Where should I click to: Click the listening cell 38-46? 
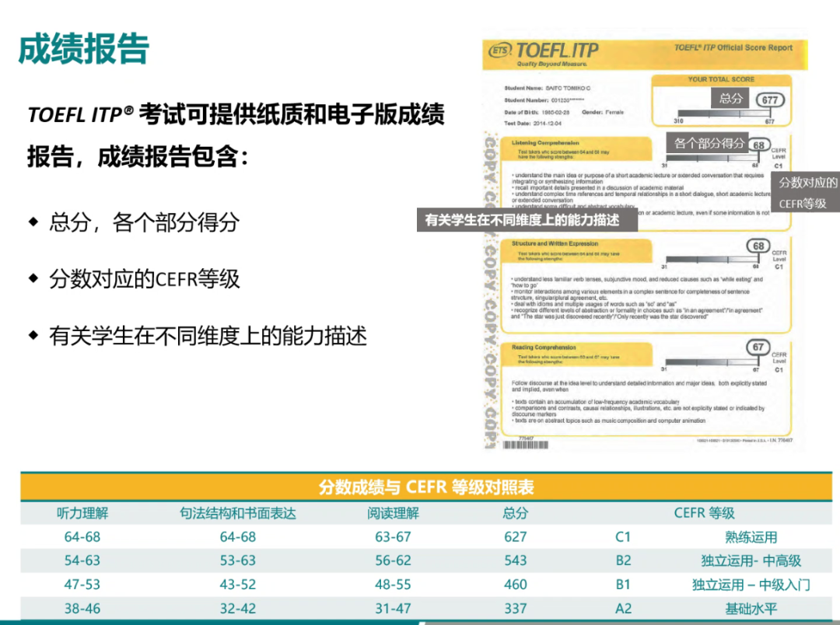click(x=82, y=609)
